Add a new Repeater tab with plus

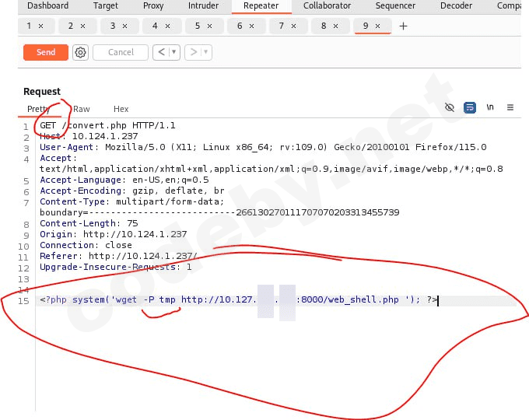click(403, 26)
